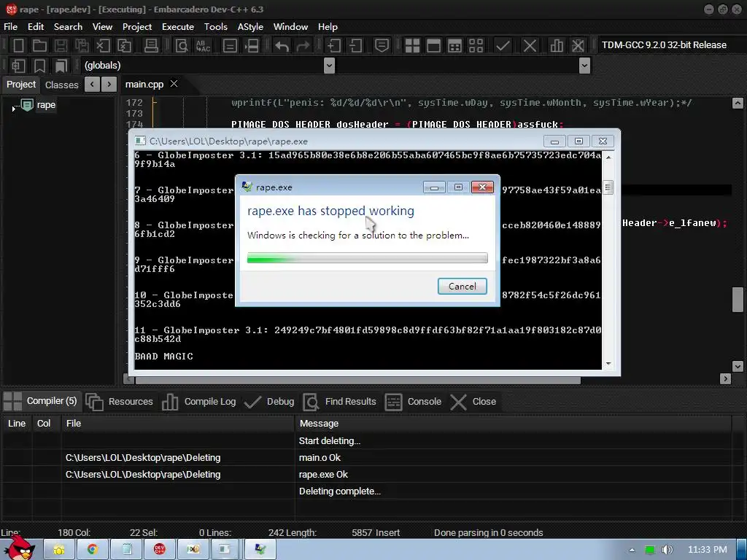The image size is (747, 560).
Task: Open the Tools menu
Action: 216,27
